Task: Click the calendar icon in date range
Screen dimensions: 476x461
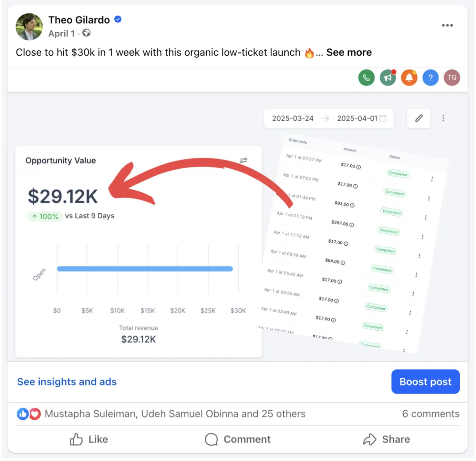Action: 383,118
